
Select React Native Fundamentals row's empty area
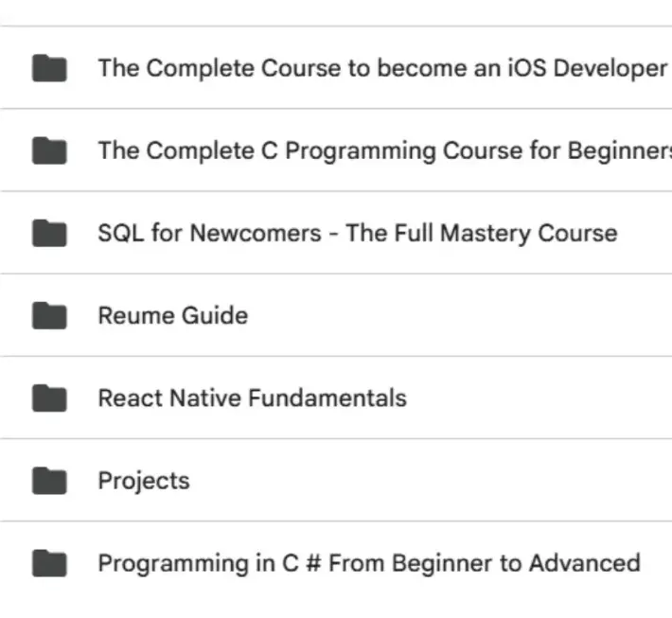click(539, 397)
